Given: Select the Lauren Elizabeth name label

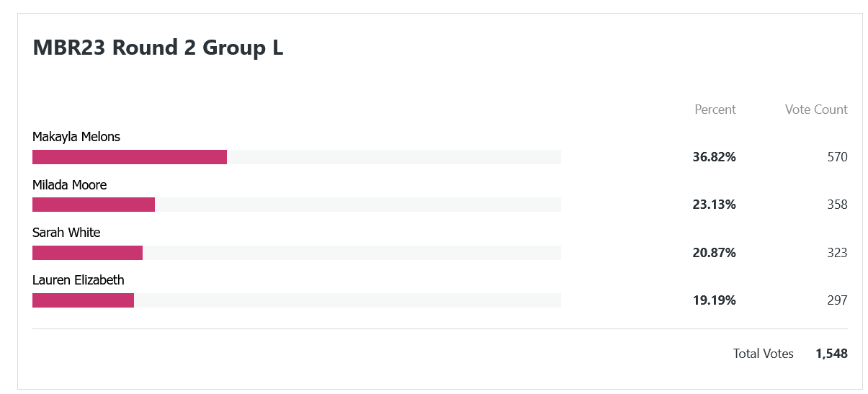Looking at the screenshot, I should [x=79, y=280].
